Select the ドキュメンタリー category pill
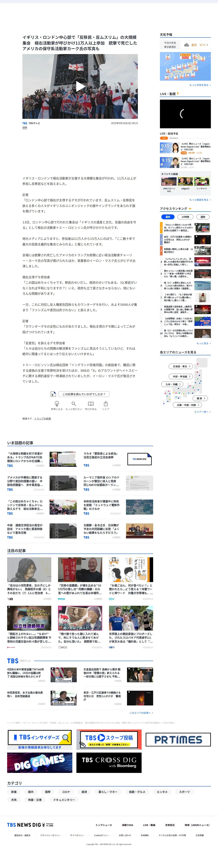 [64, 800]
